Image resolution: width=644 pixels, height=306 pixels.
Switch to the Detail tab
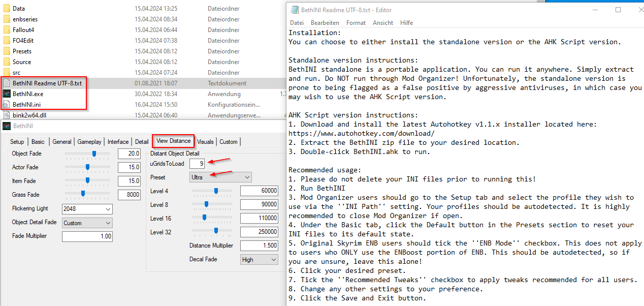pos(142,142)
